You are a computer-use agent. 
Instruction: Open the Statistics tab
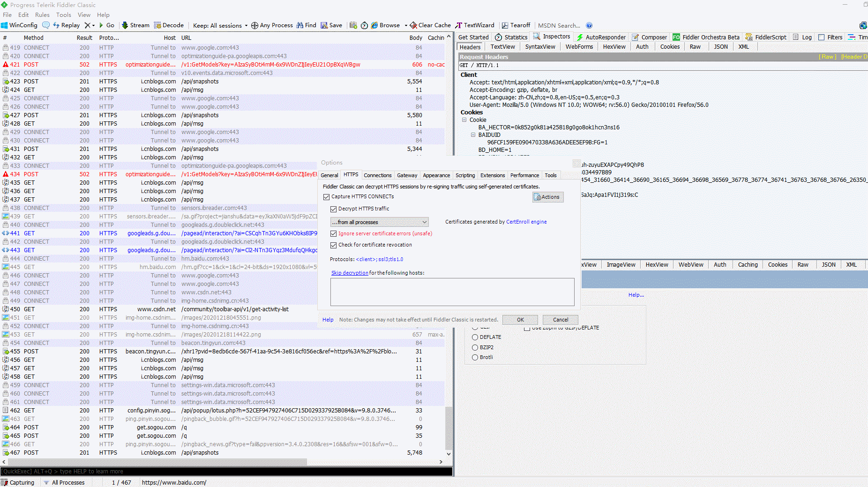[511, 37]
